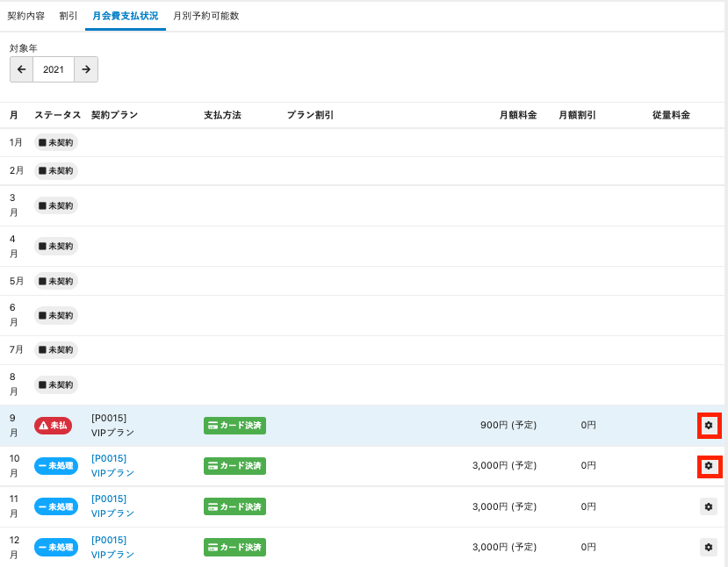Open the December [P0015] VIPプラン link
Screen dimensions: 728x567
pyautogui.click(x=112, y=547)
